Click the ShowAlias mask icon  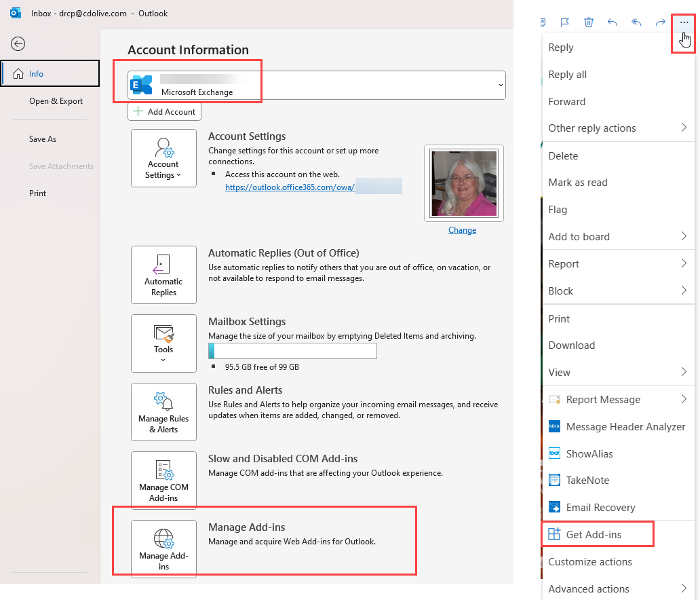554,453
